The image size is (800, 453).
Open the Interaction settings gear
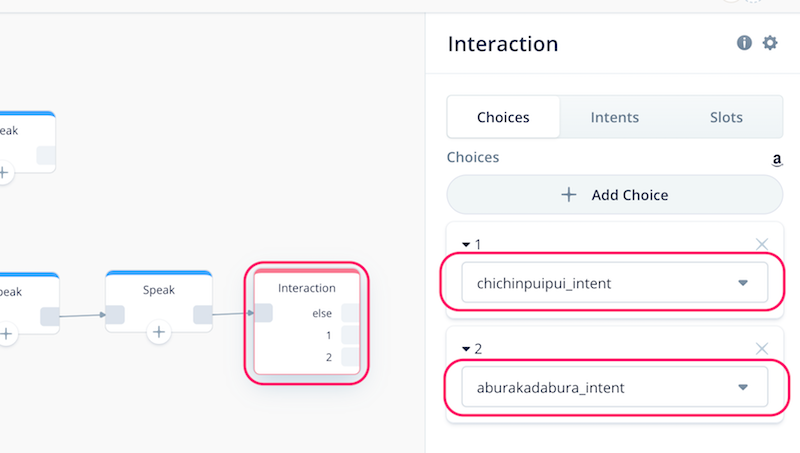click(770, 43)
